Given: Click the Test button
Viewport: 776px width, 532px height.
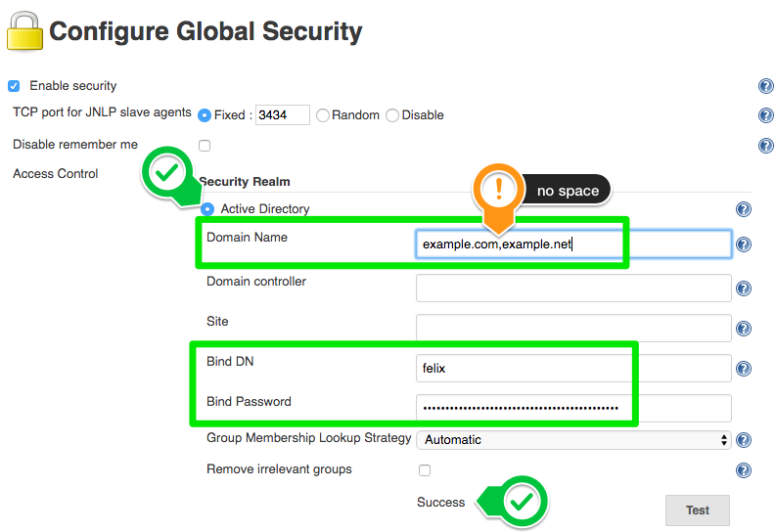Looking at the screenshot, I should pyautogui.click(x=698, y=510).
